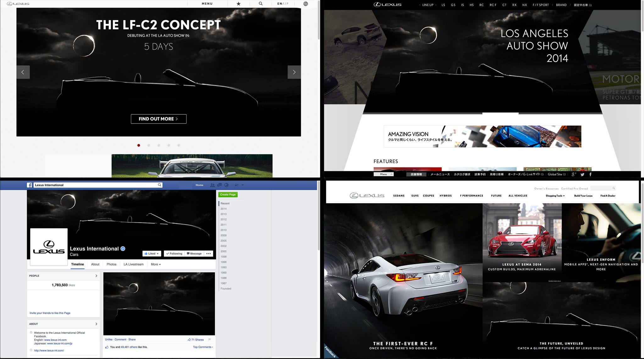This screenshot has width=644, height=359.
Task: Open the Liked dropdown on Facebook page
Action: (x=152, y=253)
